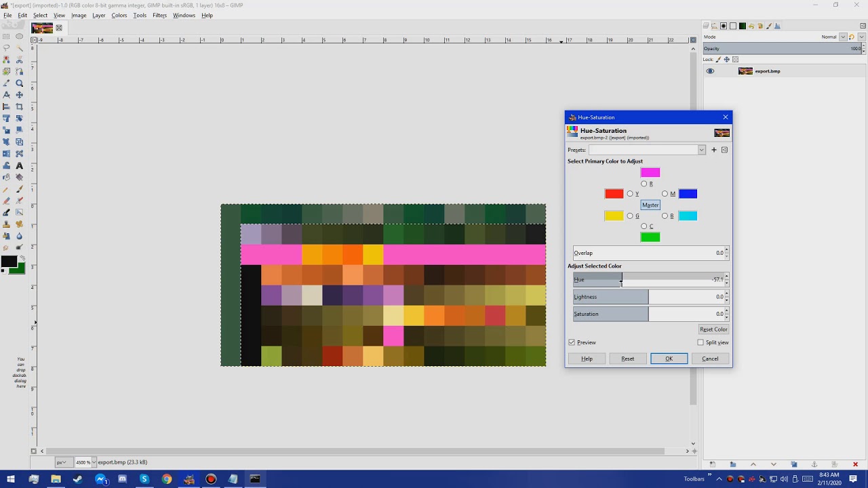Select the Ellipse Select tool

19,36
